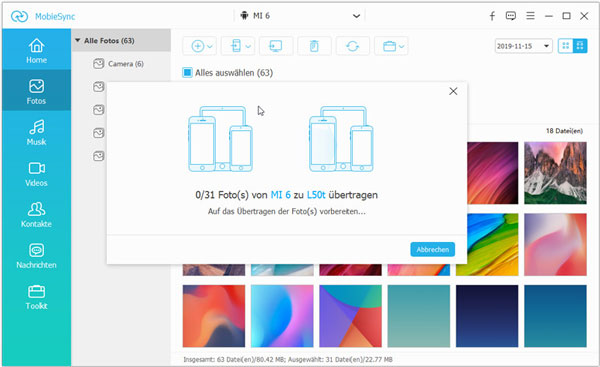Select the rocky mountain photo thumbnail
Viewport: 600px width, 367px height.
(x=555, y=173)
